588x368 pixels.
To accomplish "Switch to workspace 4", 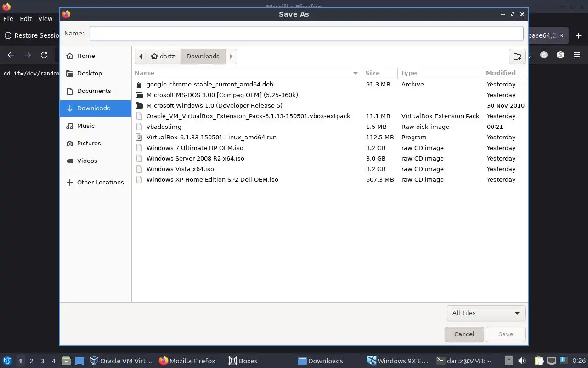I will 53,361.
